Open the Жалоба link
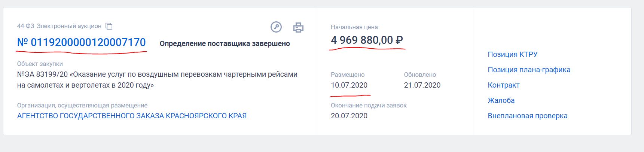Image resolution: width=644 pixels, height=152 pixels. 501,100
